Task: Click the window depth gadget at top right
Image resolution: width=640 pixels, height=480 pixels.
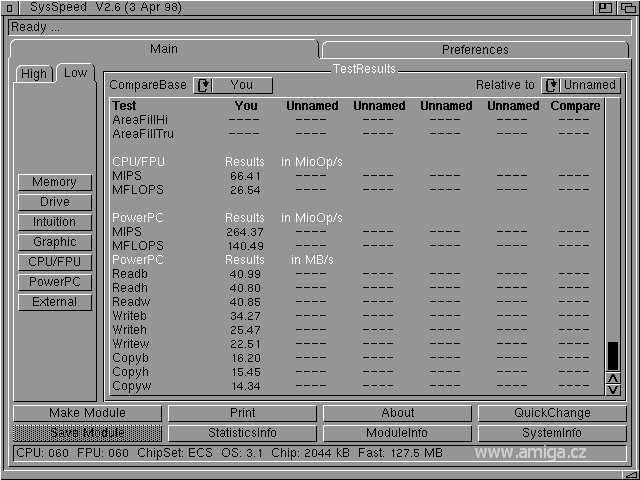Action: point(627,8)
